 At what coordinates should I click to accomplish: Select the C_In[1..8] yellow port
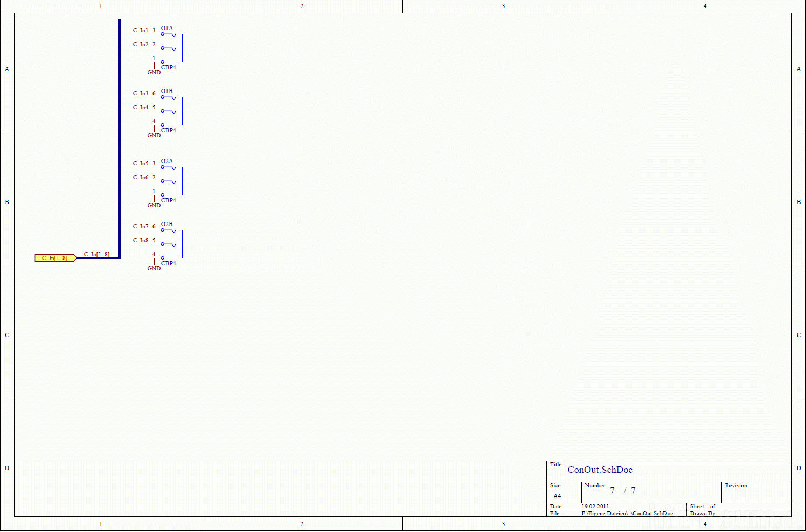[55, 258]
